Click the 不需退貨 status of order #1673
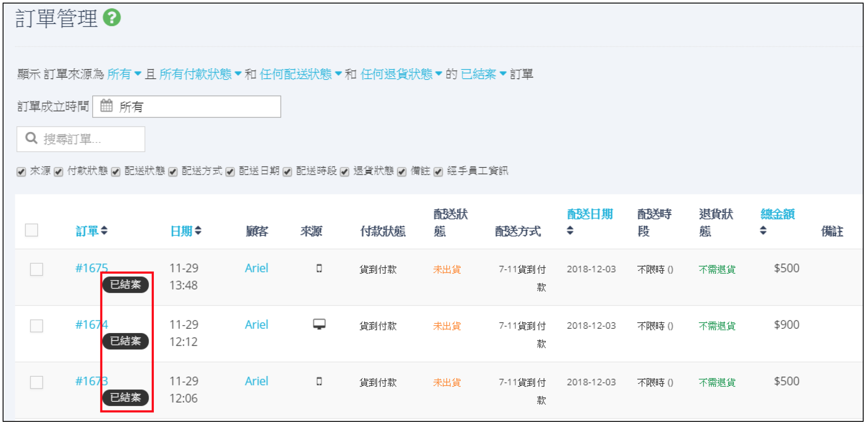 tap(717, 382)
